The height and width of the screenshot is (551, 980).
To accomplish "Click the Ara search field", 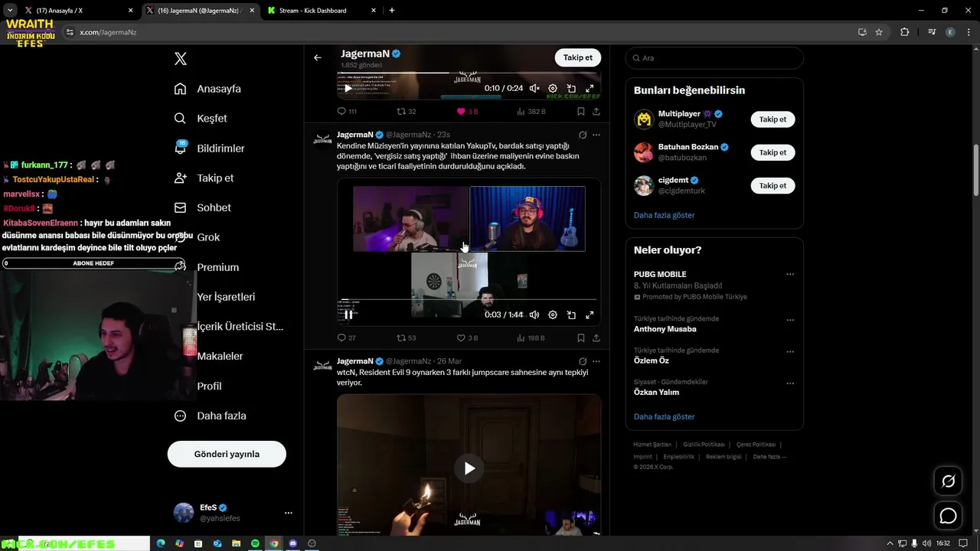I will (x=714, y=58).
